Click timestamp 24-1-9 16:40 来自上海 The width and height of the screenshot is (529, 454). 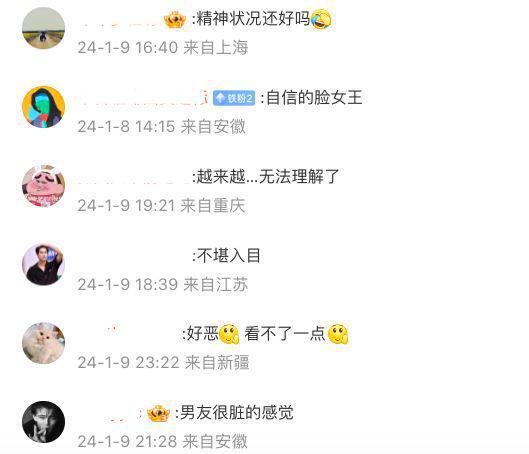tap(163, 47)
